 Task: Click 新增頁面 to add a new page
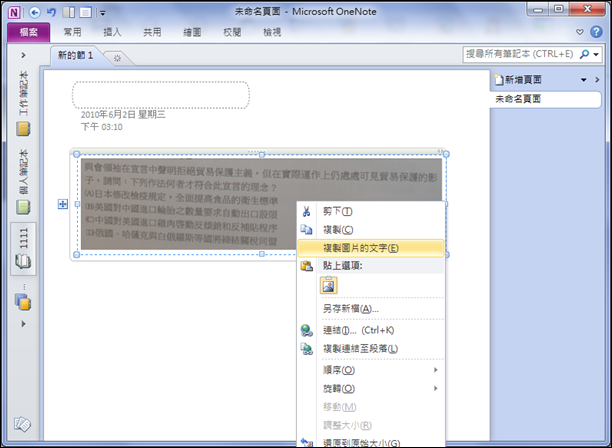tap(518, 80)
